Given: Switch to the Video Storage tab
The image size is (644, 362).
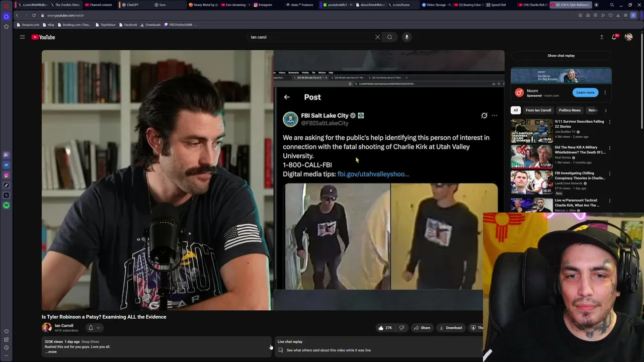Looking at the screenshot, I should pyautogui.click(x=436, y=5).
